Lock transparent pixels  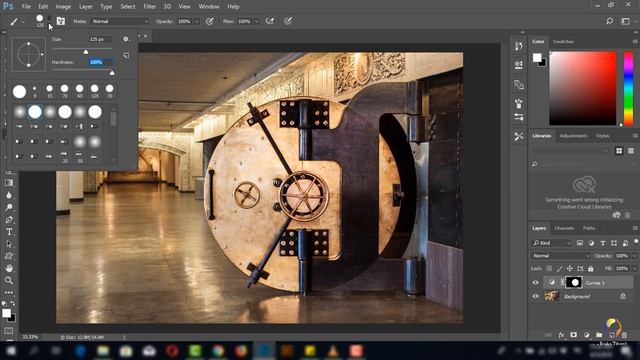click(x=549, y=269)
